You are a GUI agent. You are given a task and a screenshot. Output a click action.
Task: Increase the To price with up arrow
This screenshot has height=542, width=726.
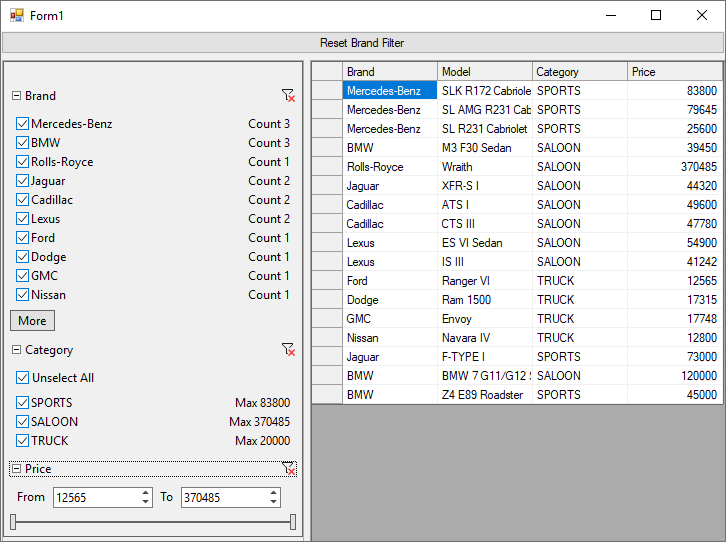tap(274, 493)
